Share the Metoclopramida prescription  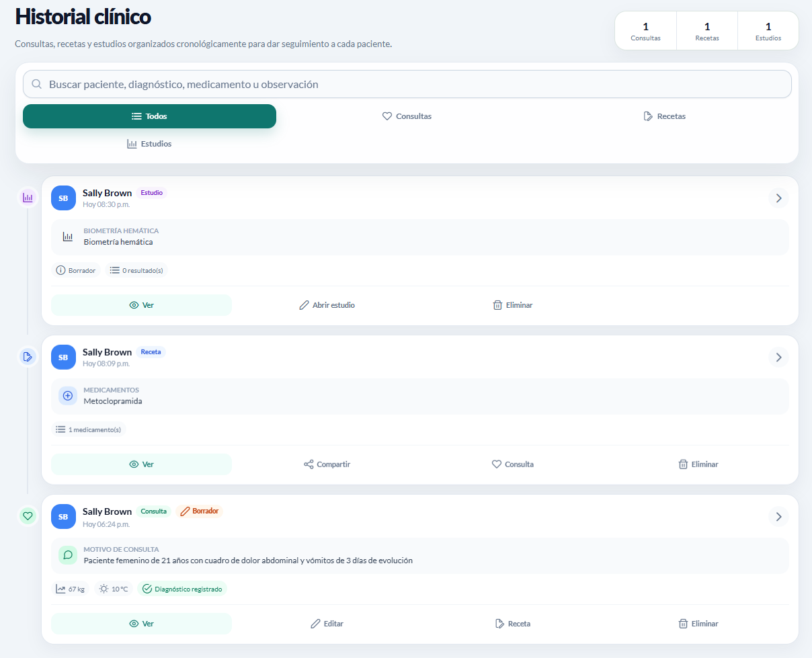coord(327,464)
